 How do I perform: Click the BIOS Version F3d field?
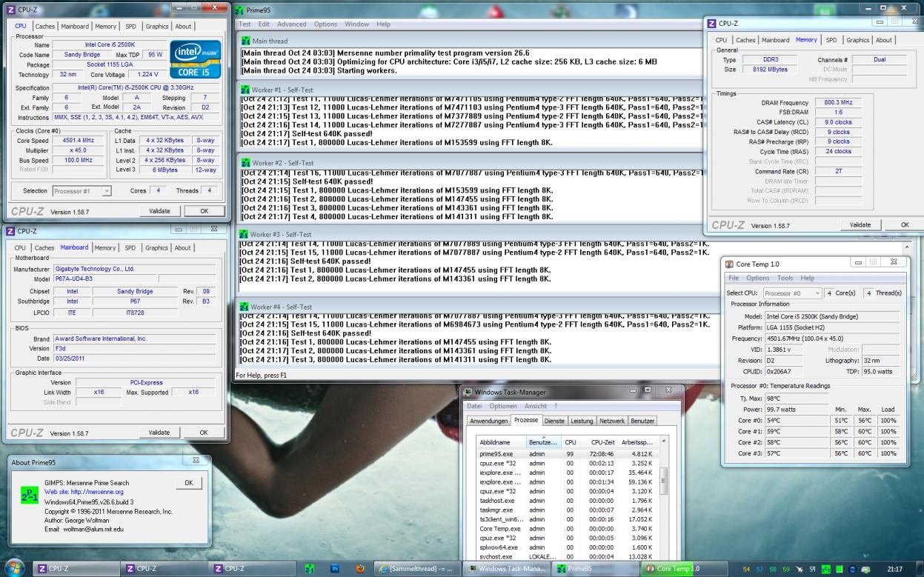point(133,348)
